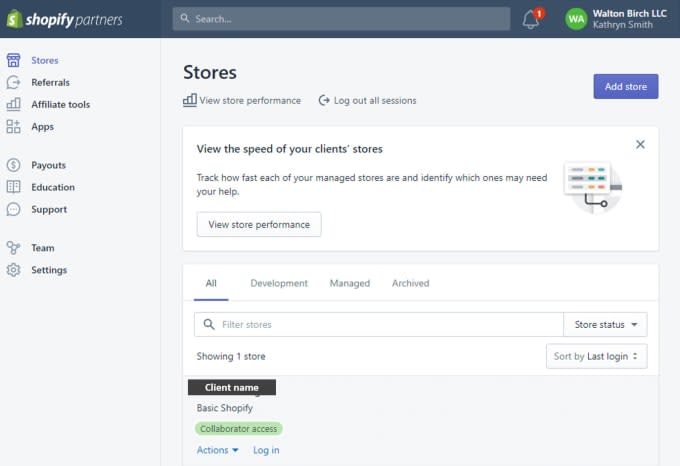This screenshot has height=466, width=680.
Task: Open notifications bell with red badge
Action: point(533,19)
